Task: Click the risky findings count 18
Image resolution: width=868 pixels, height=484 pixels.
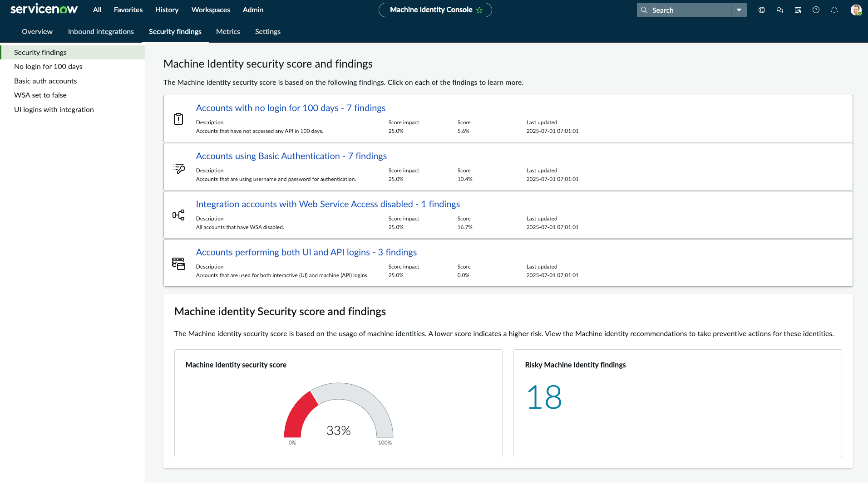Action: [x=544, y=397]
